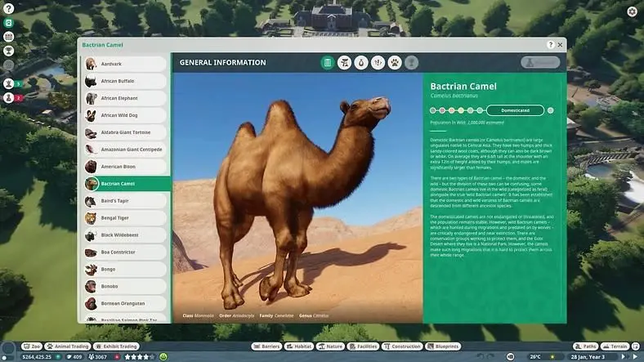Click the Domesticated conservation status pill
644x362 pixels.
pos(516,110)
